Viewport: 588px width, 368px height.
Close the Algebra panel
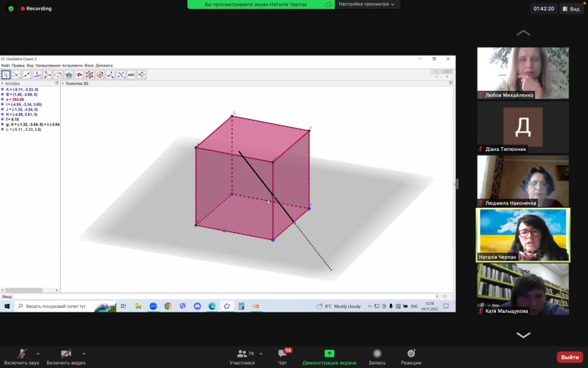click(x=57, y=83)
